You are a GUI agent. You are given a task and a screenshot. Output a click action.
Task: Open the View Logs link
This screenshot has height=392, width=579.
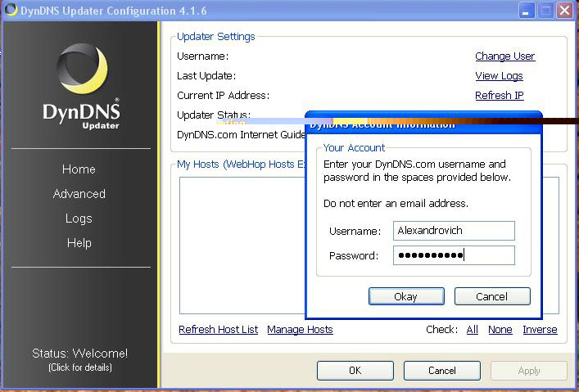499,76
